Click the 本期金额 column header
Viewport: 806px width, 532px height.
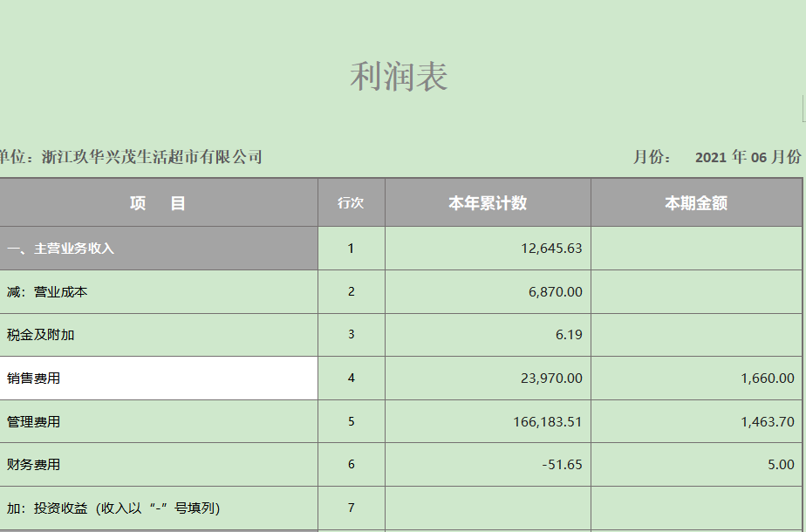[696, 203]
